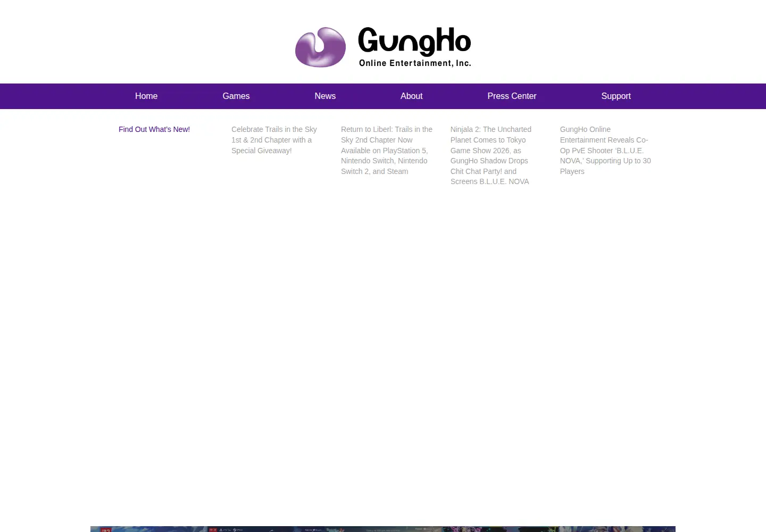Read the Trails in the Sky giveaway article
This screenshot has height=532, width=766.
274,140
